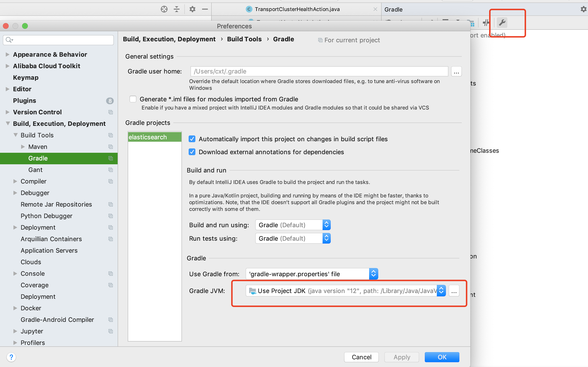
Task: Hide project panel with minus icon
Action: point(205,9)
